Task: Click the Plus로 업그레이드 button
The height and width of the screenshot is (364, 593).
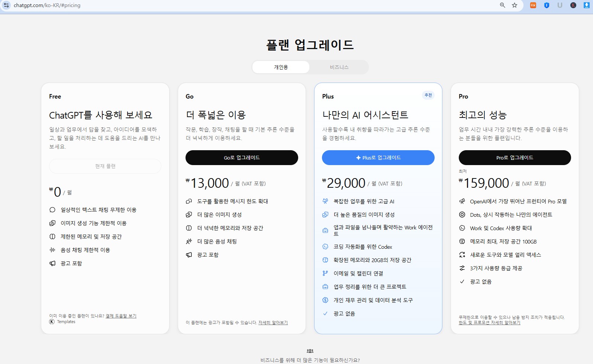Action: [378, 158]
